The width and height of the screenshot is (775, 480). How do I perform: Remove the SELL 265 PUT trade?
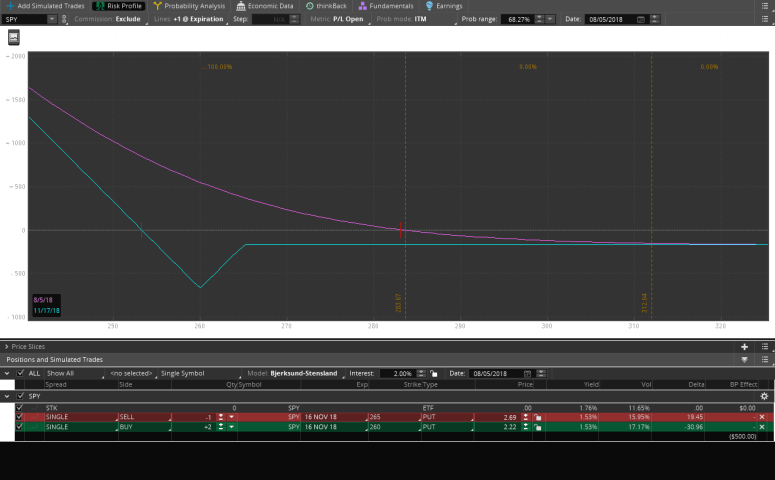click(762, 416)
